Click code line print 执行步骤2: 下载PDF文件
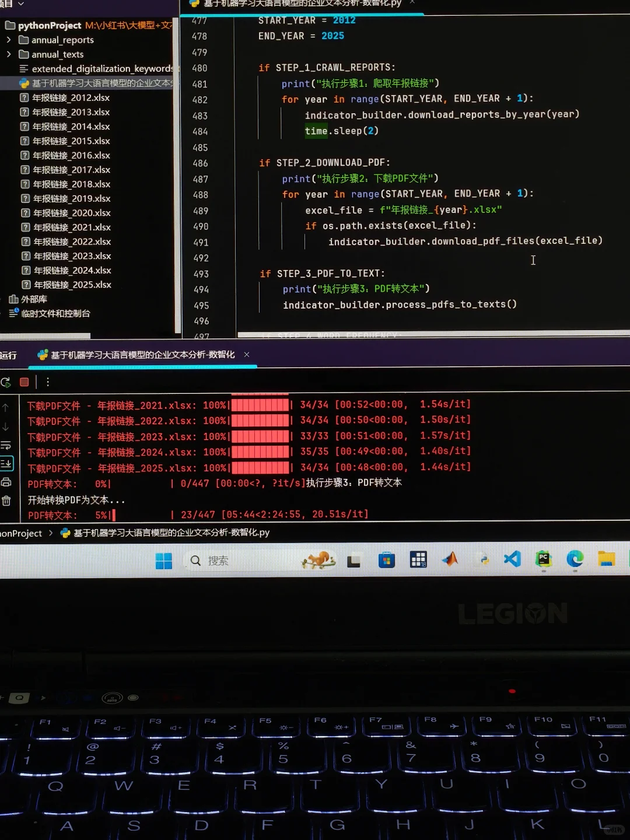This screenshot has height=840, width=630. [x=360, y=178]
